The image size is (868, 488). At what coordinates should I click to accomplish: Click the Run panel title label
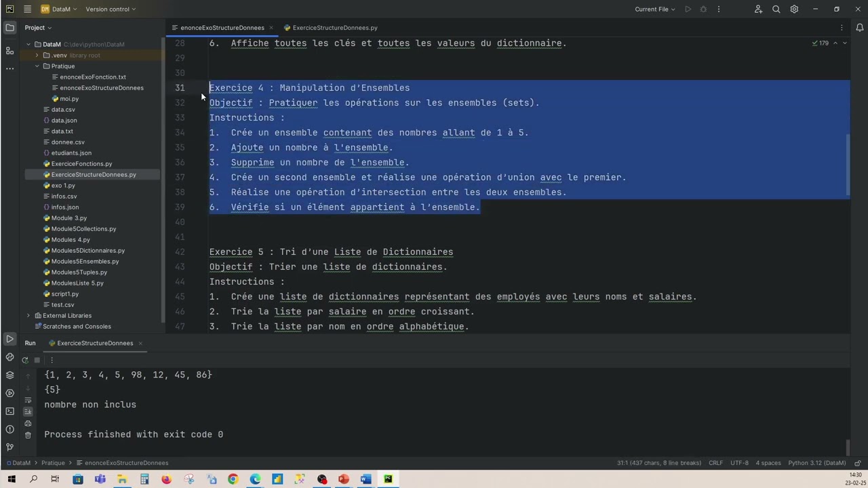point(30,343)
